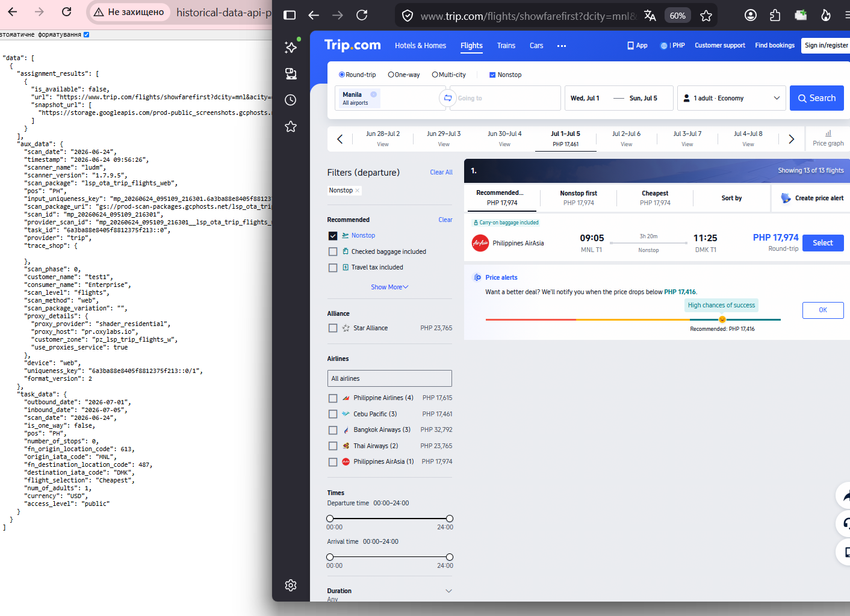Viewport: 850px width, 616px height.
Task: Check Travel tax included filter
Action: [x=333, y=268]
